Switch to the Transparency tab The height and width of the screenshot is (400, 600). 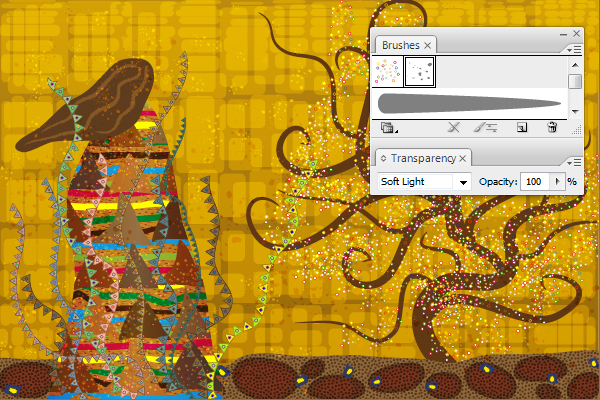coord(423,158)
